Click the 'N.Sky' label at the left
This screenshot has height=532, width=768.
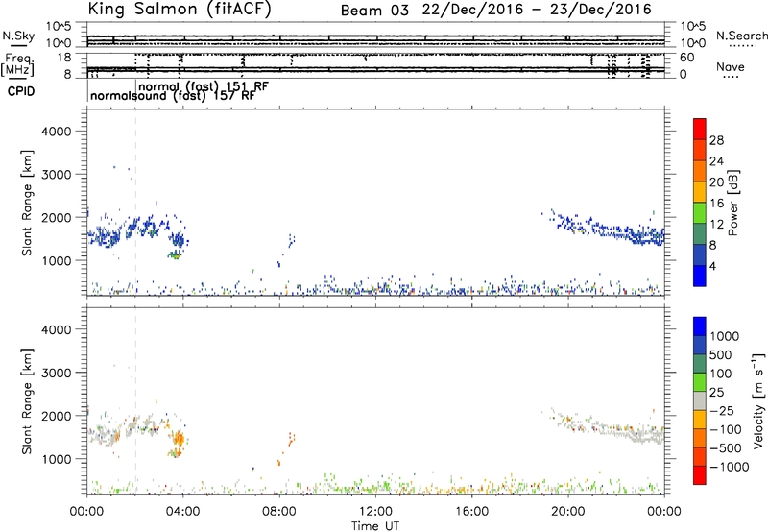coord(18,36)
